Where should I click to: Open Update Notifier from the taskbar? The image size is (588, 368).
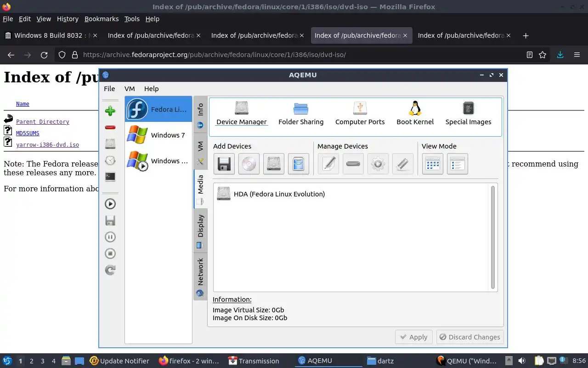point(119,361)
